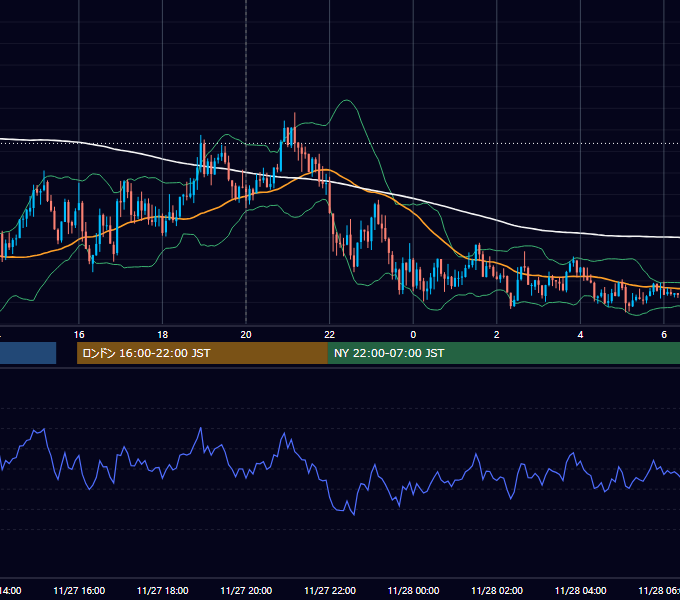Click the "4" hour label on price chart axis
Image resolution: width=680 pixels, height=600 pixels.
[x=580, y=335]
